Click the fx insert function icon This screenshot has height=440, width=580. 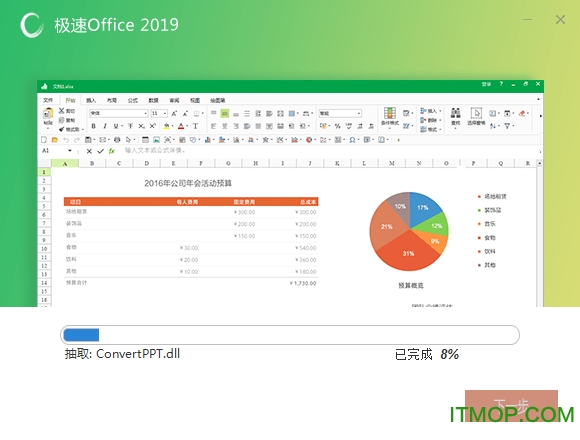pyautogui.click(x=111, y=151)
